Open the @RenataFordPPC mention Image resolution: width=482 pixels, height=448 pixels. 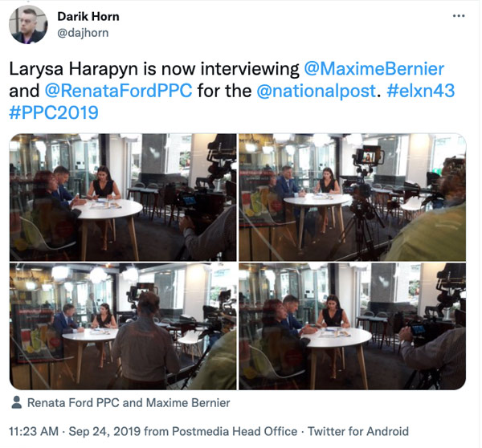coord(119,91)
